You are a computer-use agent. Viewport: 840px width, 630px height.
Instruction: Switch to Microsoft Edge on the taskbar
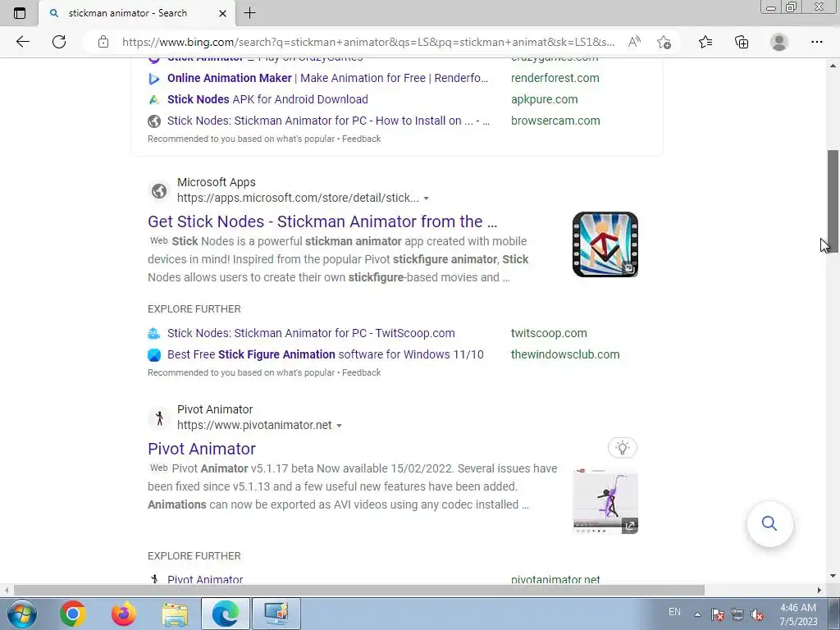click(x=225, y=614)
